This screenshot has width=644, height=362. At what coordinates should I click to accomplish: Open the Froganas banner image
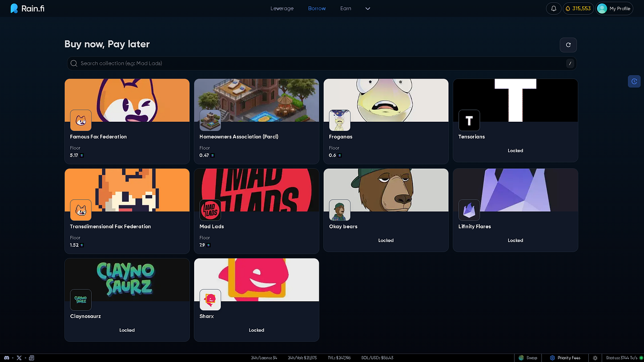click(x=386, y=100)
